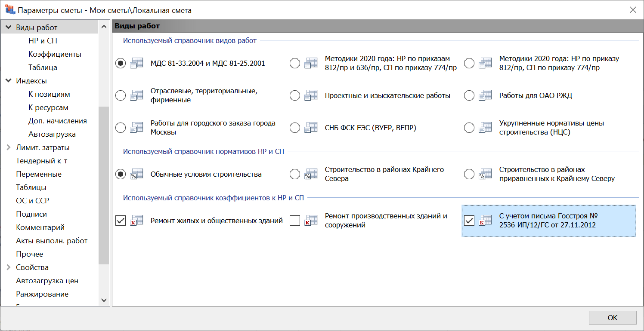Click the table icon beside МДС 81-33.2004
The width and height of the screenshot is (644, 331).
[136, 63]
